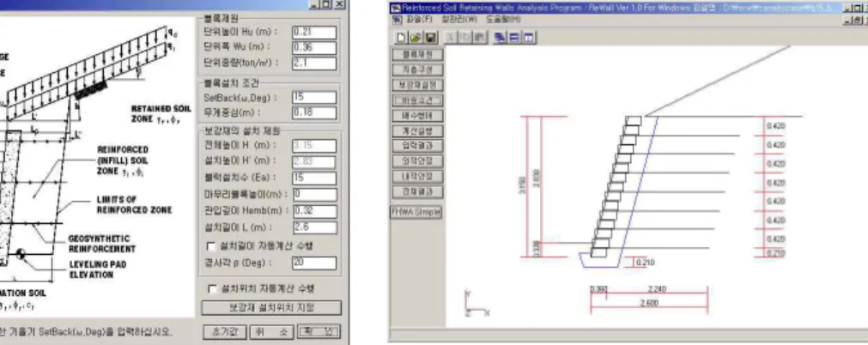
Task: Open the 파일(F) menu
Action: (x=420, y=20)
